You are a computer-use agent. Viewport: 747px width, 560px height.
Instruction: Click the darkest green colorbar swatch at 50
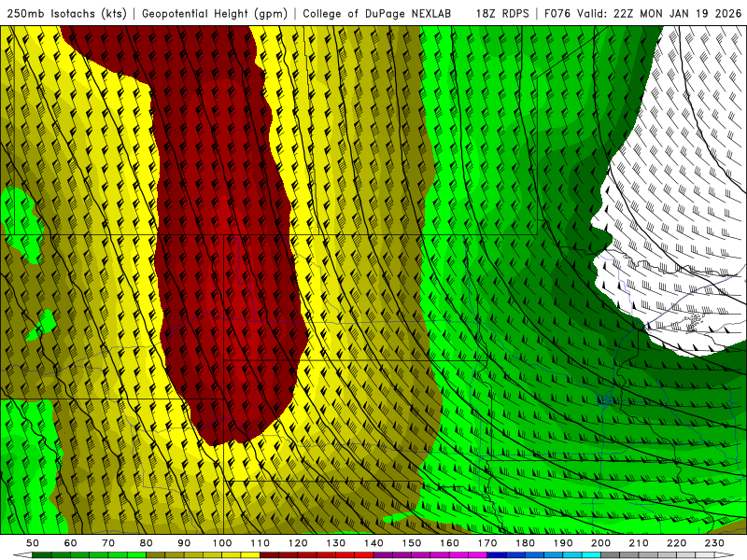(42, 555)
